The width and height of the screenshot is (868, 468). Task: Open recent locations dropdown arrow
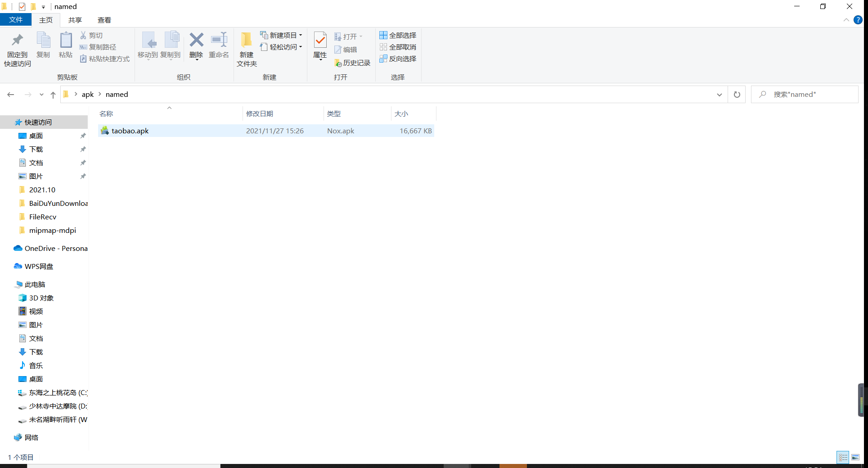point(41,95)
